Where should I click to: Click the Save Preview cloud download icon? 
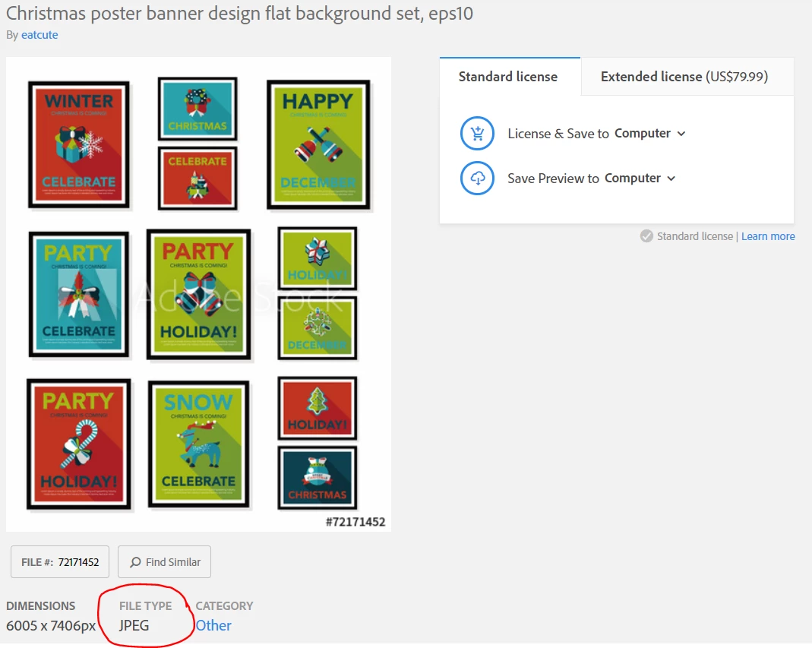pyautogui.click(x=477, y=179)
